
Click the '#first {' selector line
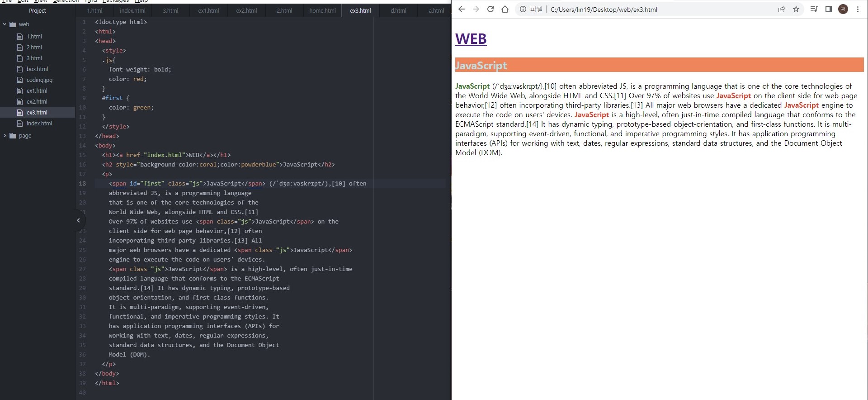click(x=115, y=98)
